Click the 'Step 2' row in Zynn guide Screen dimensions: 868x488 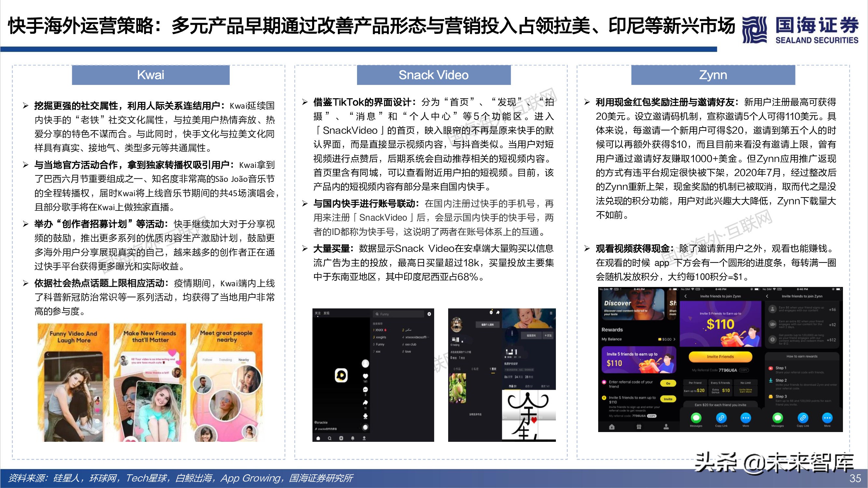pos(803,384)
